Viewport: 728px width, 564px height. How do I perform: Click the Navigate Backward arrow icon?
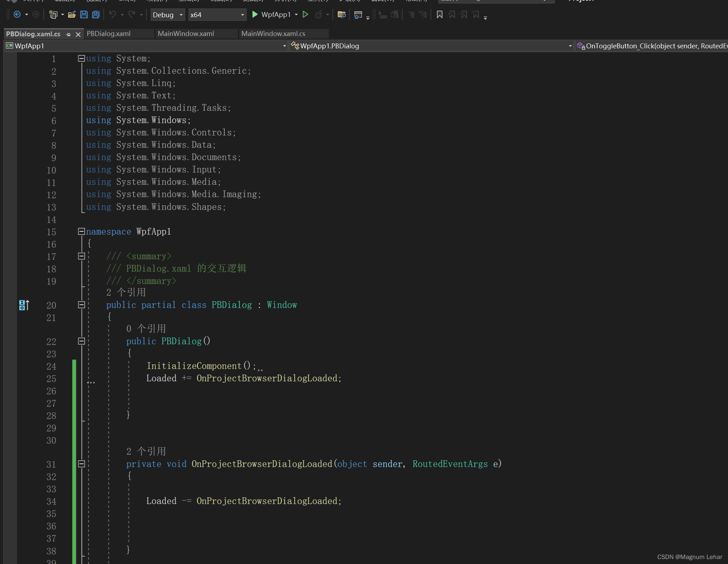tap(17, 14)
